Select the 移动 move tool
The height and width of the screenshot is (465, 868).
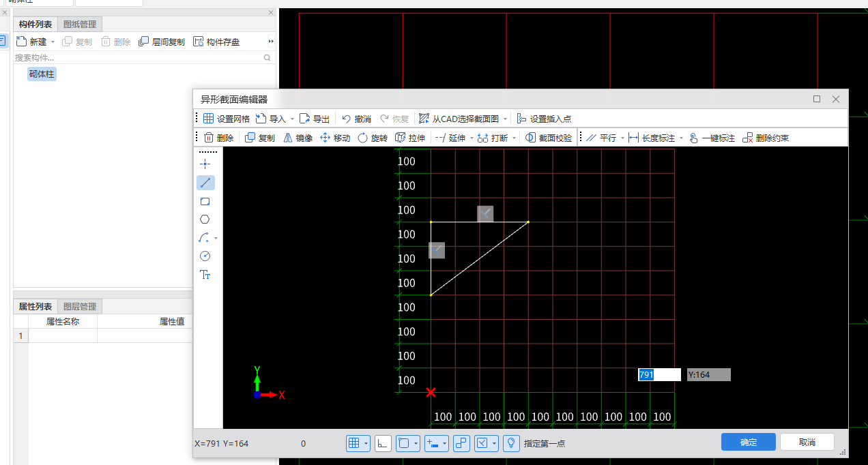(x=335, y=138)
